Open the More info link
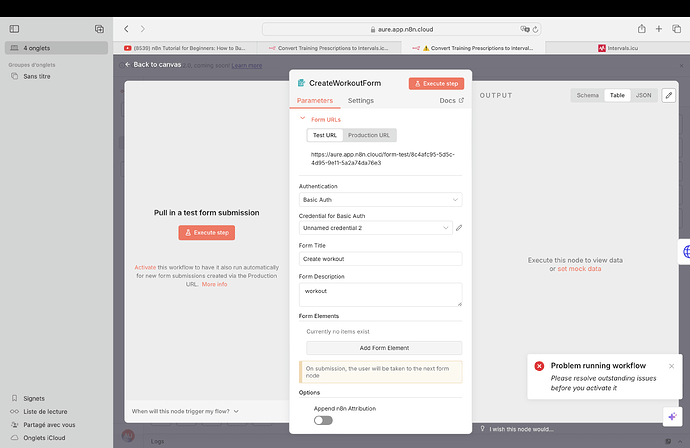690x448 pixels. coord(214,284)
